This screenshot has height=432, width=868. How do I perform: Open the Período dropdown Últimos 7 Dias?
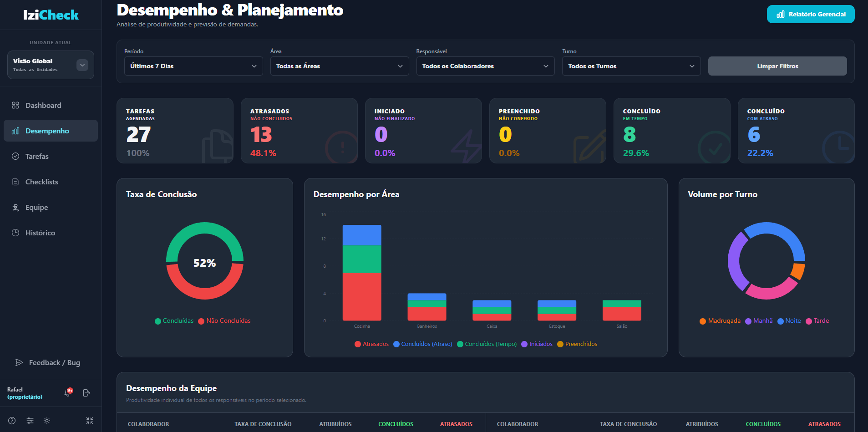coord(193,66)
